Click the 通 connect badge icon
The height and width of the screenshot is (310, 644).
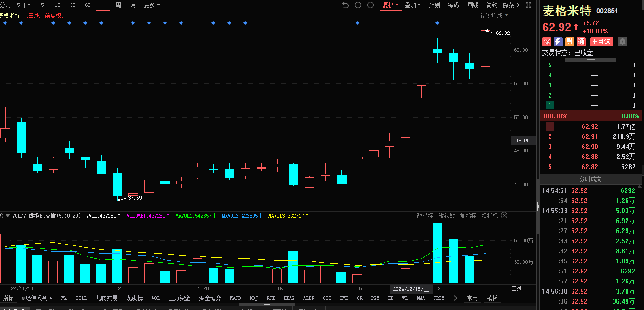[x=581, y=42]
